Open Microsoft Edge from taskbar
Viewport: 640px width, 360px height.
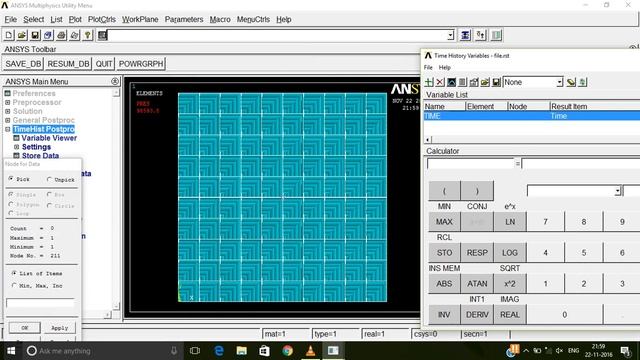219,351
